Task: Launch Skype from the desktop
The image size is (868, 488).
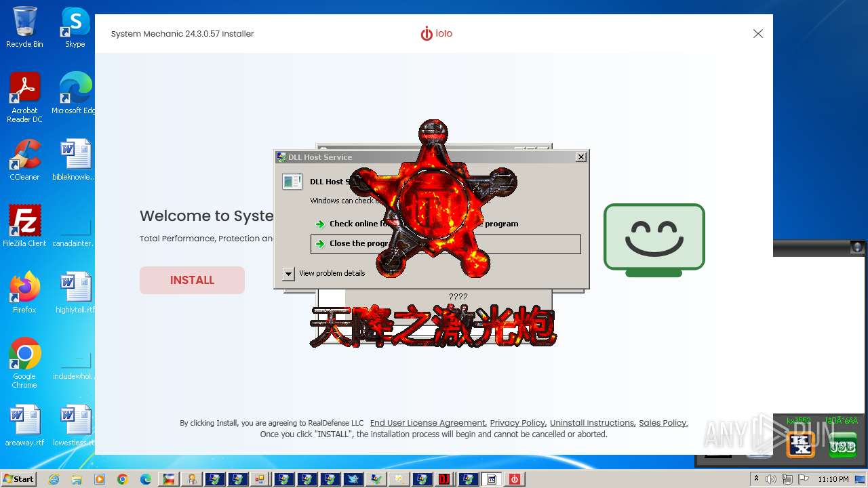Action: pyautogui.click(x=75, y=27)
